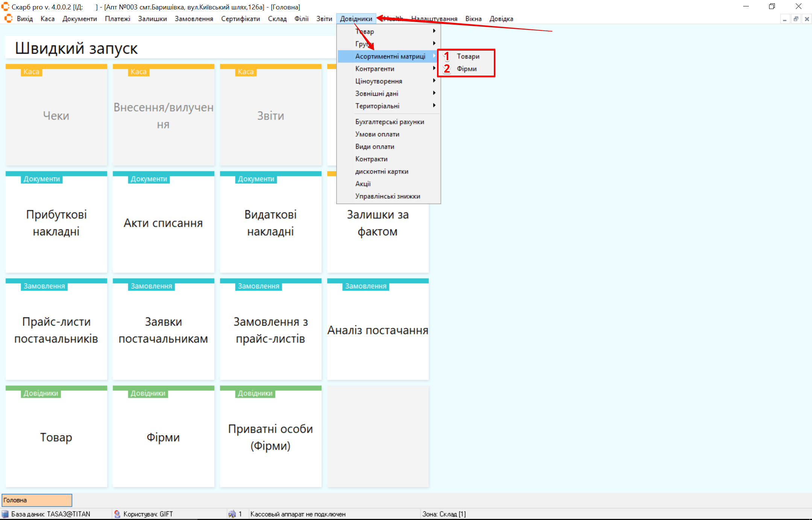This screenshot has width=812, height=520.
Task: Open the Акти списання tile
Action: pyautogui.click(x=163, y=223)
